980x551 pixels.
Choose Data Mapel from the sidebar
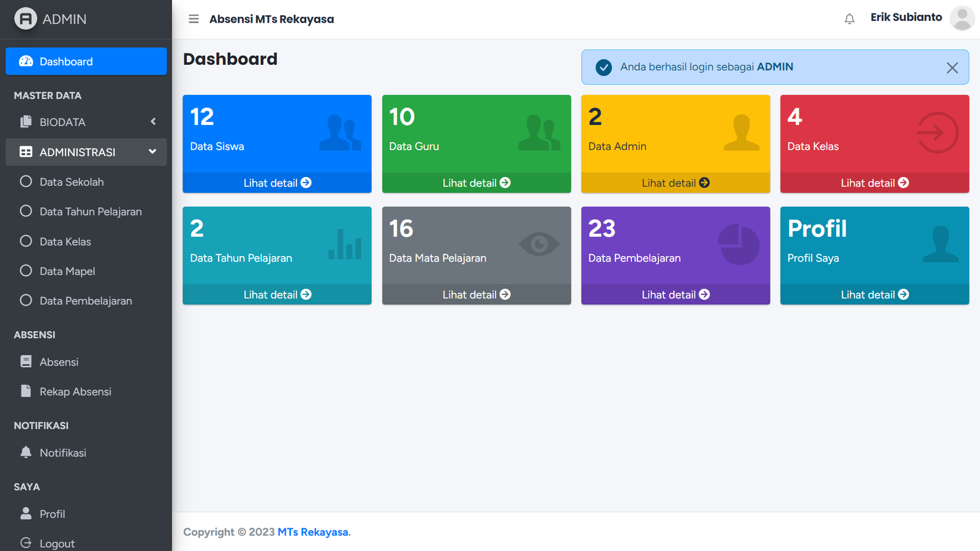click(x=67, y=271)
